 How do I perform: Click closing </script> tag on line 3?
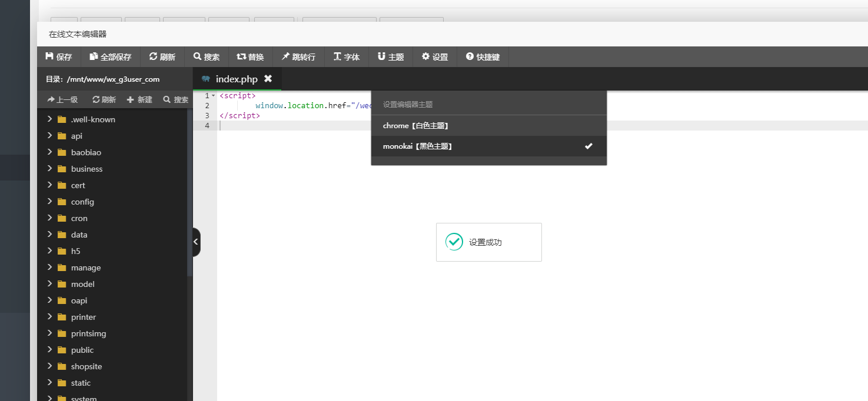pos(240,116)
